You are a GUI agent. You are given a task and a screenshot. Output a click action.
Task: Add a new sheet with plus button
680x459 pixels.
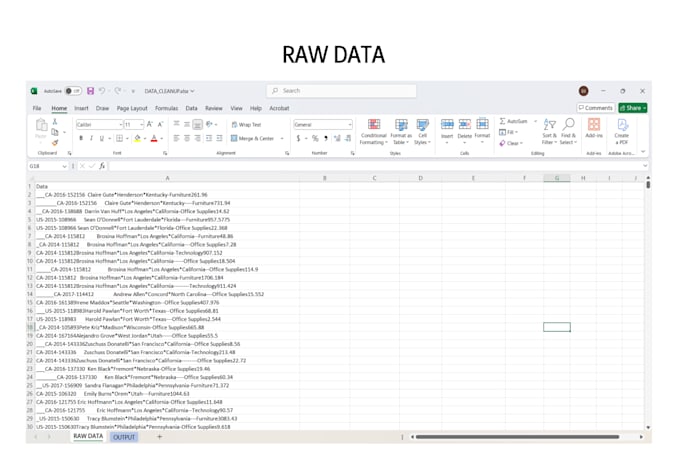(160, 437)
